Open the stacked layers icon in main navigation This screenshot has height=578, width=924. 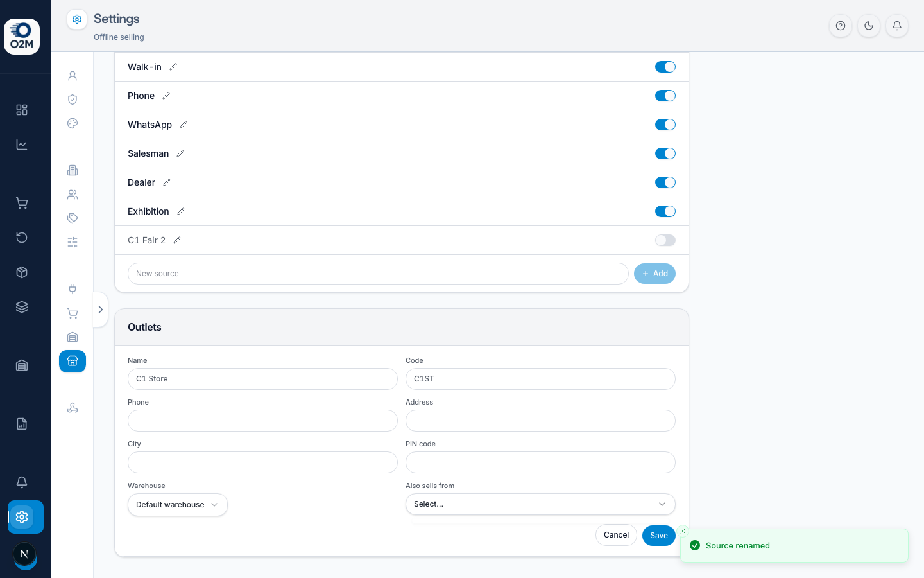[22, 307]
